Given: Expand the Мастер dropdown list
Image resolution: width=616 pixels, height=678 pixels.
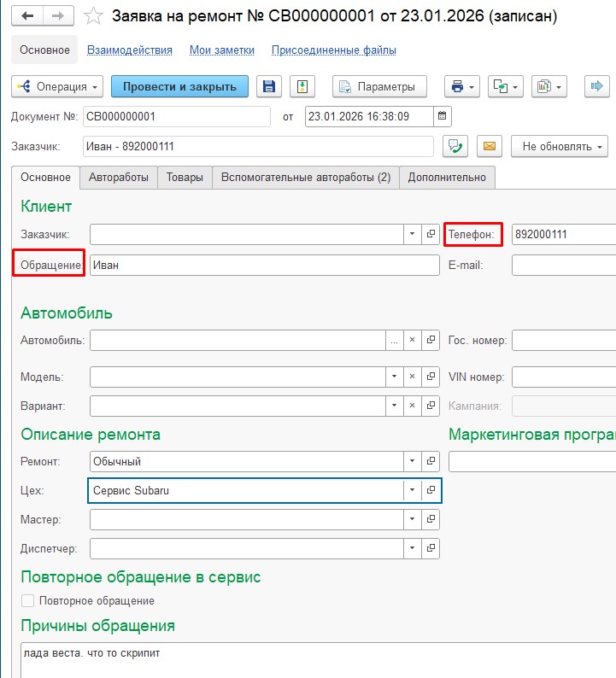Looking at the screenshot, I should (413, 519).
